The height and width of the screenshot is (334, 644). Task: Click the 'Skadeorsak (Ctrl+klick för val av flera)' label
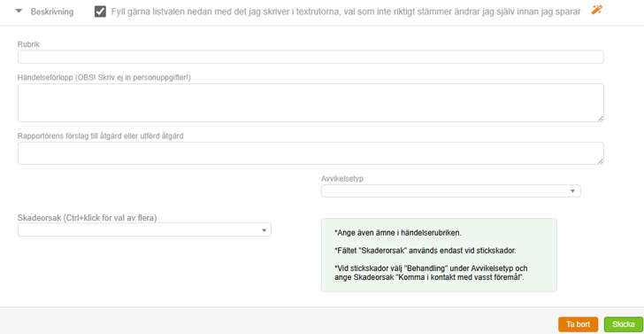pyautogui.click(x=88, y=219)
